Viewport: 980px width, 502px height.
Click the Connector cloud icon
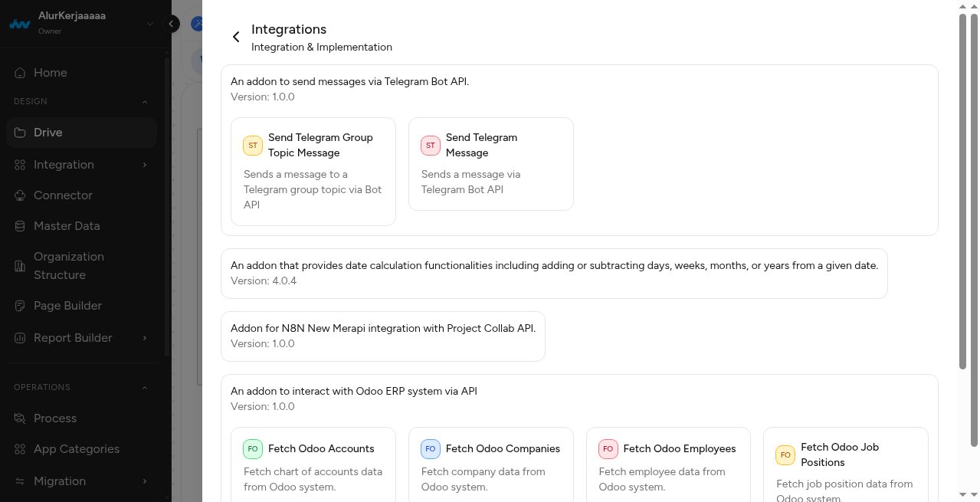click(x=20, y=195)
